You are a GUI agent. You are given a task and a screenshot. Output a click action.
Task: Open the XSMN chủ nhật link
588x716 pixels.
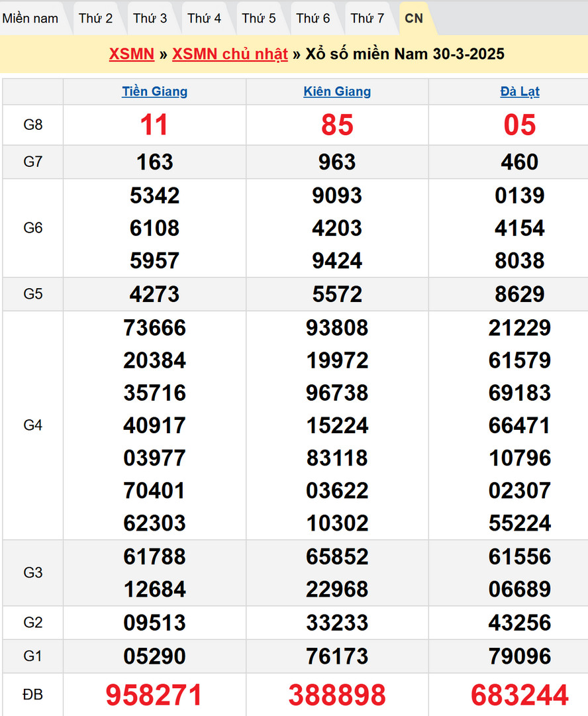[230, 54]
